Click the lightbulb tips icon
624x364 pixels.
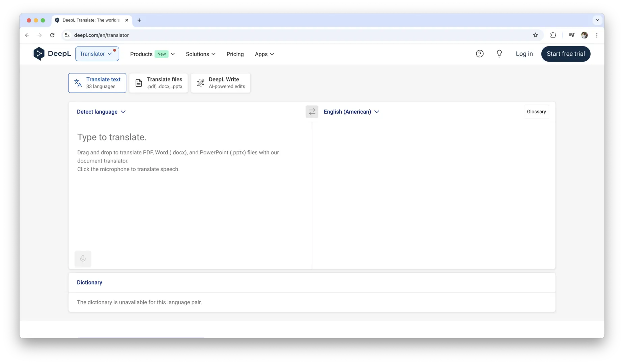499,54
